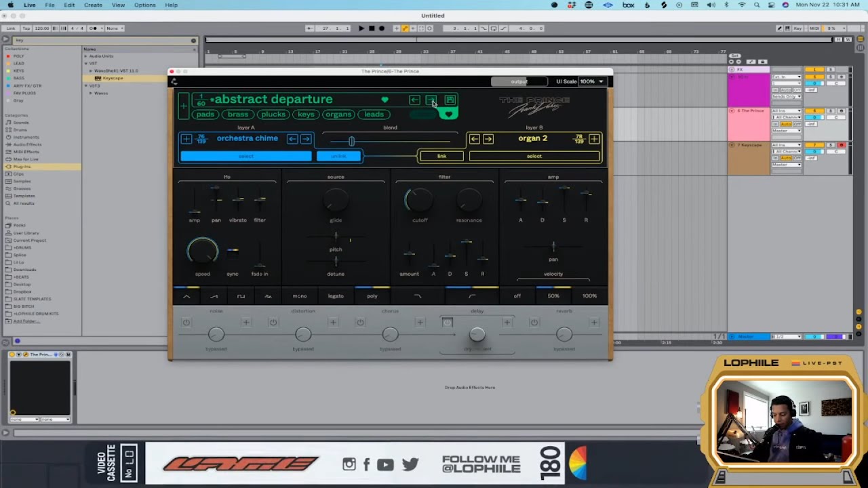Open layer A plus button

pyautogui.click(x=186, y=139)
